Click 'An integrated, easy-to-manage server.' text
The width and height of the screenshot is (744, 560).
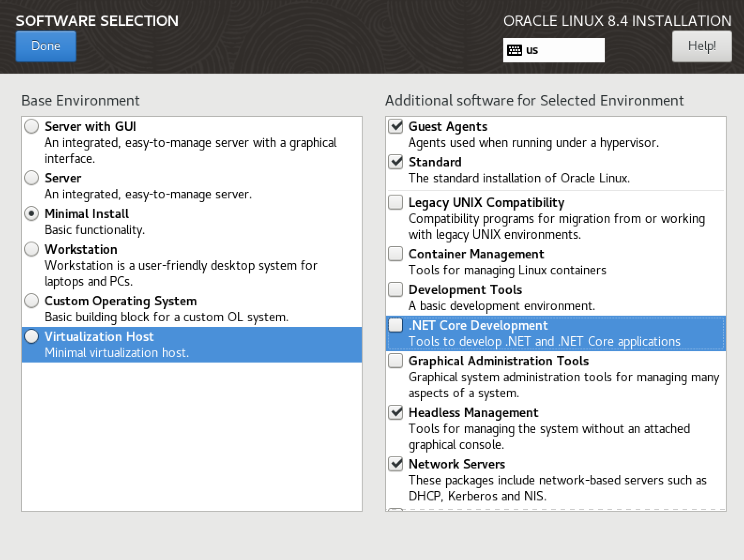click(x=148, y=194)
